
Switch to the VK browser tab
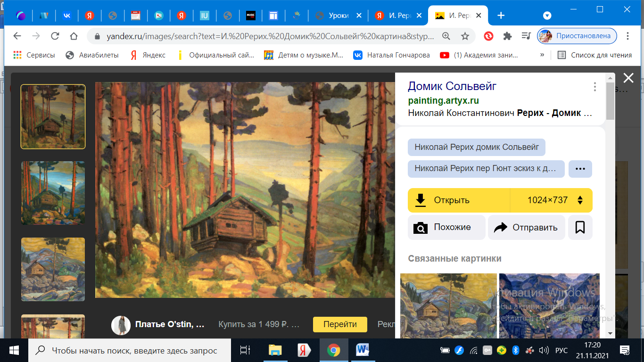67,16
